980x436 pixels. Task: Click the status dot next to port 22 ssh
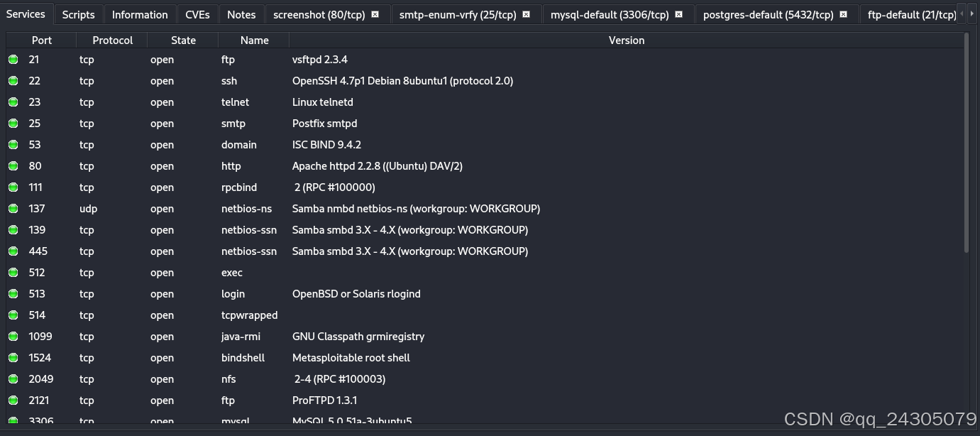point(13,81)
